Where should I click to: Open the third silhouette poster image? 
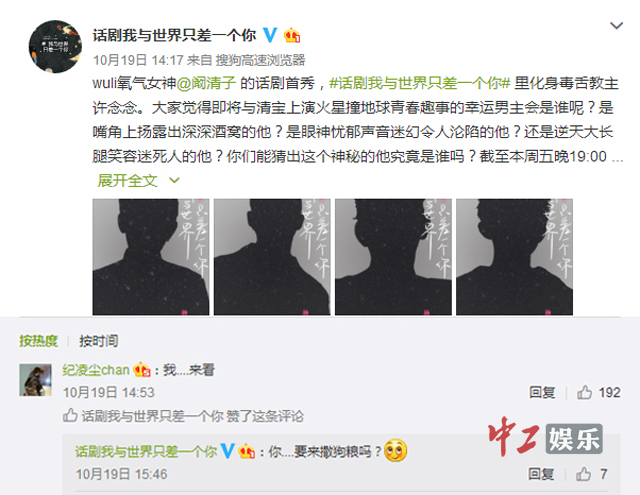pos(393,257)
